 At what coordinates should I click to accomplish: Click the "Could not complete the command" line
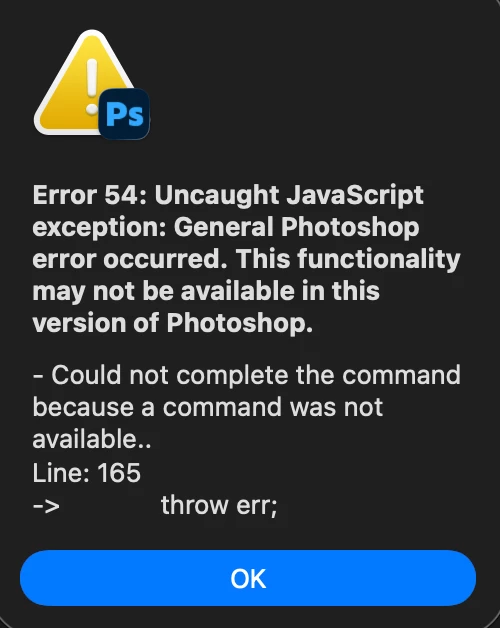(246, 376)
